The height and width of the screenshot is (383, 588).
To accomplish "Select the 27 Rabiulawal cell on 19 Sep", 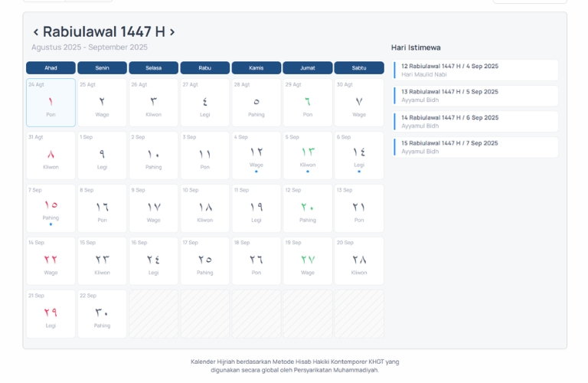I will 307,261.
